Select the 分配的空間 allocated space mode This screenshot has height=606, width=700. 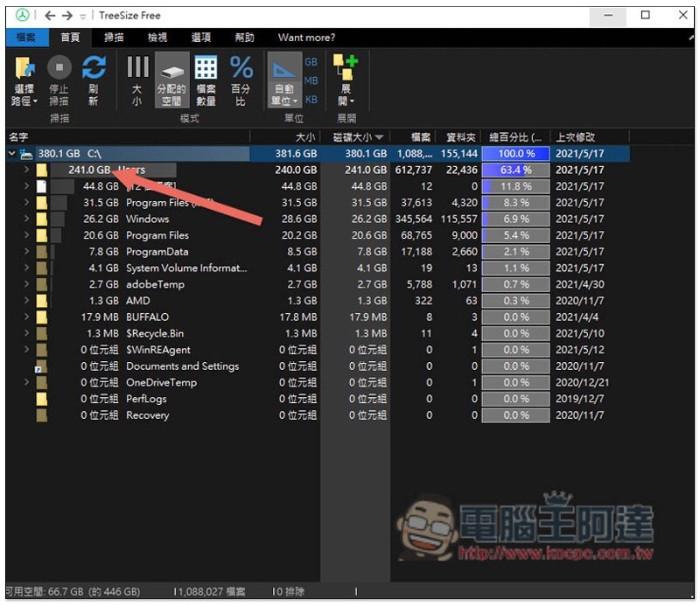171,68
